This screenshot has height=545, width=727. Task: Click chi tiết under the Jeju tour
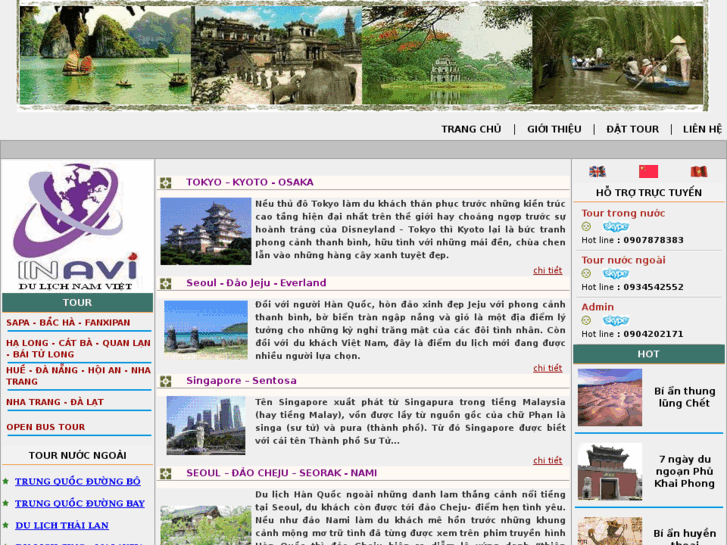point(548,368)
